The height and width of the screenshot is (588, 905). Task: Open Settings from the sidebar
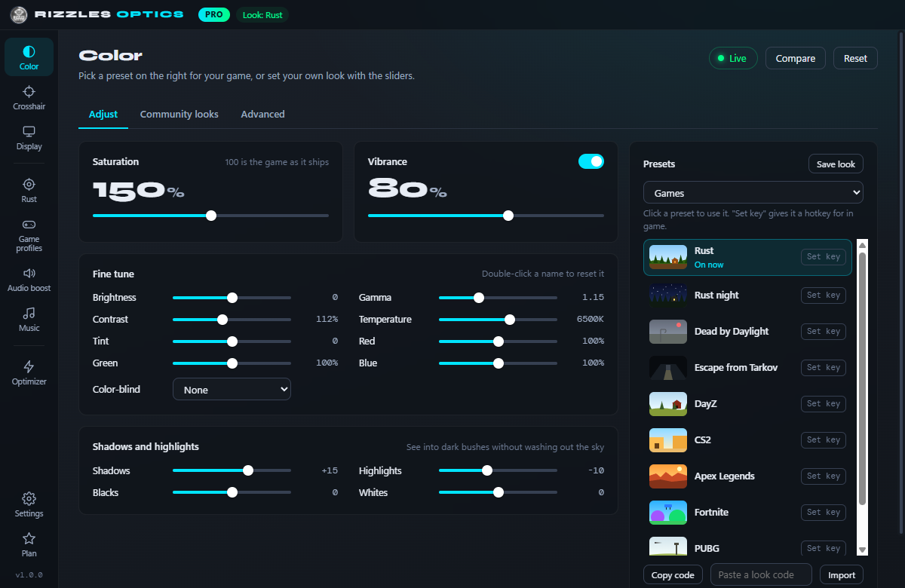click(x=29, y=505)
